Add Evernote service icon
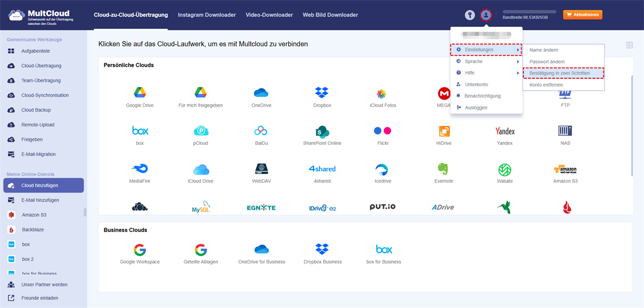The height and width of the screenshot is (308, 644). (443, 169)
